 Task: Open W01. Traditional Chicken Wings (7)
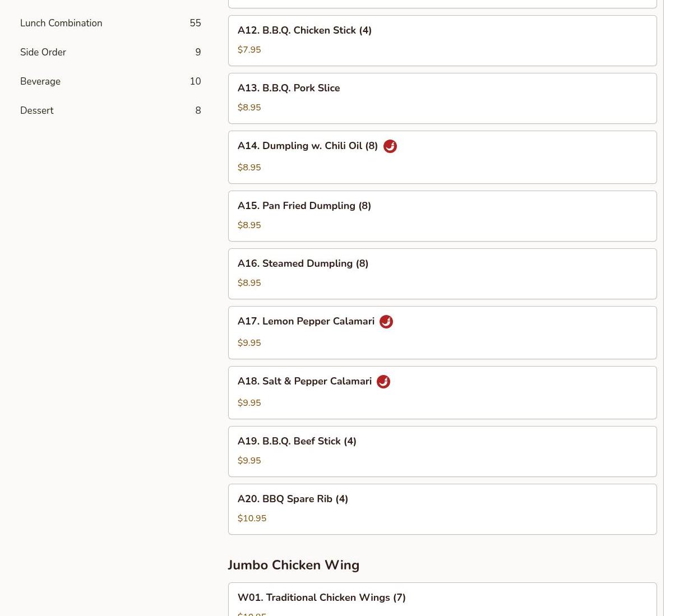442,599
